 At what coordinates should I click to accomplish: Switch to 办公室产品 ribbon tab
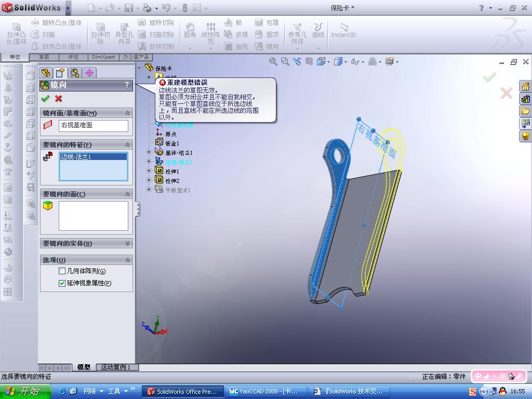click(x=136, y=57)
